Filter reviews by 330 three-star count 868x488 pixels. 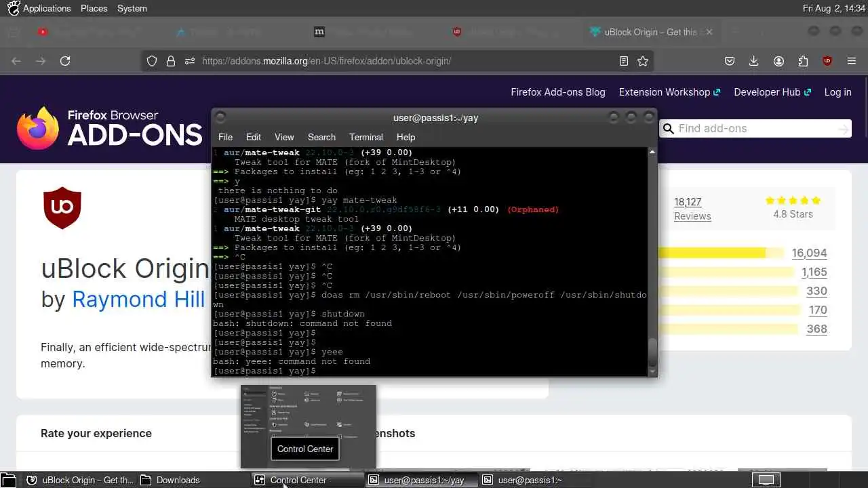pyautogui.click(x=816, y=291)
